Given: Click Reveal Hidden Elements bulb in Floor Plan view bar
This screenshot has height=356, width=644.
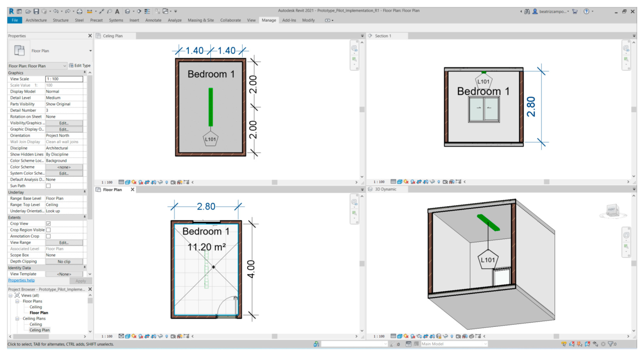Looking at the screenshot, I should tap(167, 336).
